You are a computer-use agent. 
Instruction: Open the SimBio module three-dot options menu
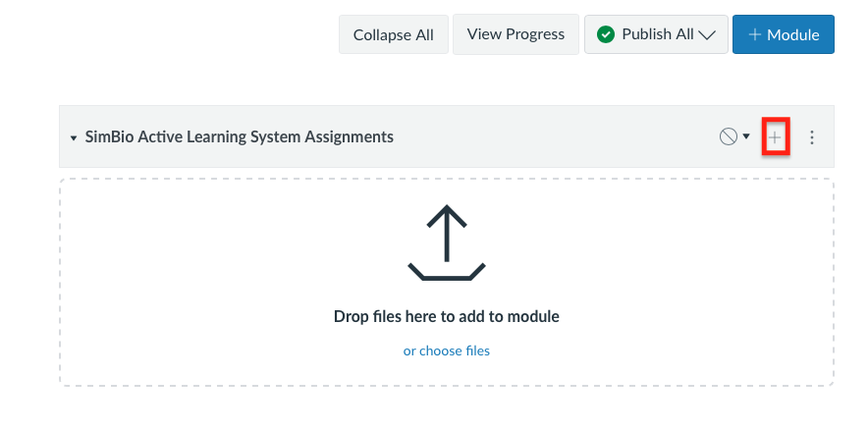[x=812, y=137]
